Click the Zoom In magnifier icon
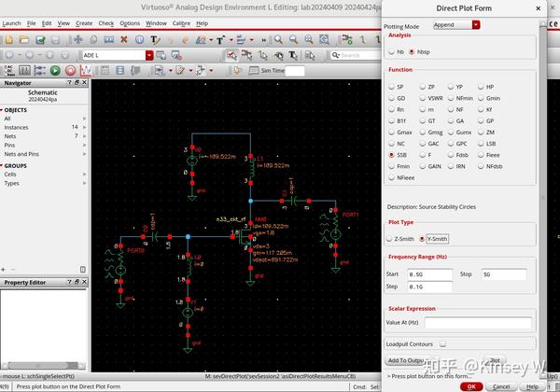The image size is (560, 392). 278,39
